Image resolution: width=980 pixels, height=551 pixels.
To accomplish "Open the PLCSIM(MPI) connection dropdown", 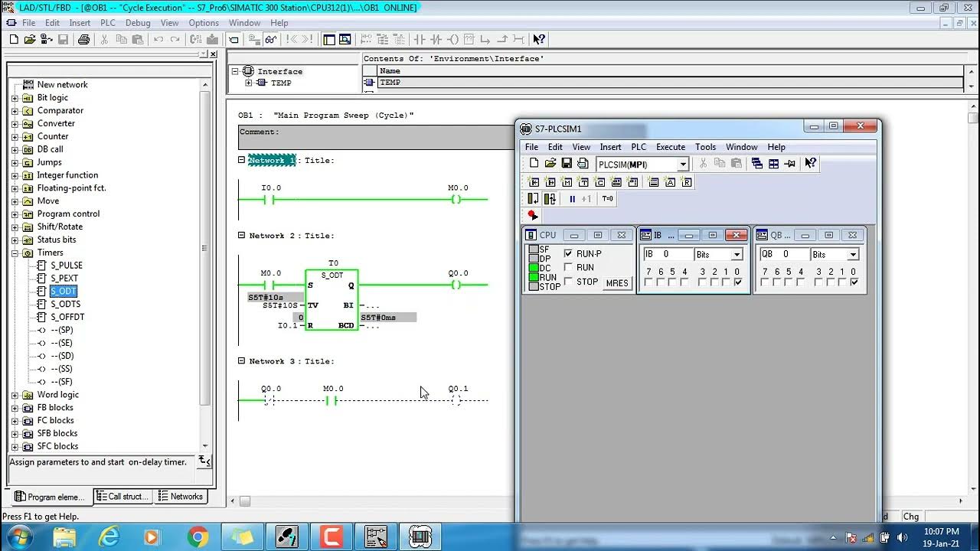I will [x=682, y=165].
